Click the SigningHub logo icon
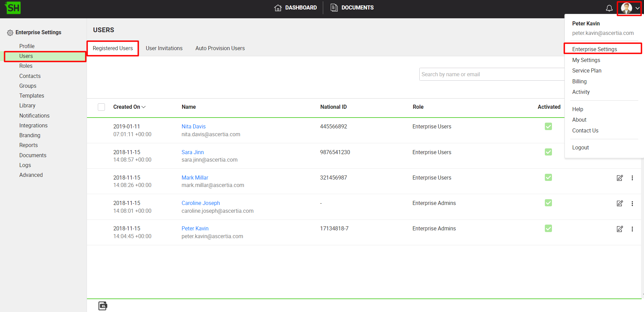The width and height of the screenshot is (644, 312). point(13,8)
